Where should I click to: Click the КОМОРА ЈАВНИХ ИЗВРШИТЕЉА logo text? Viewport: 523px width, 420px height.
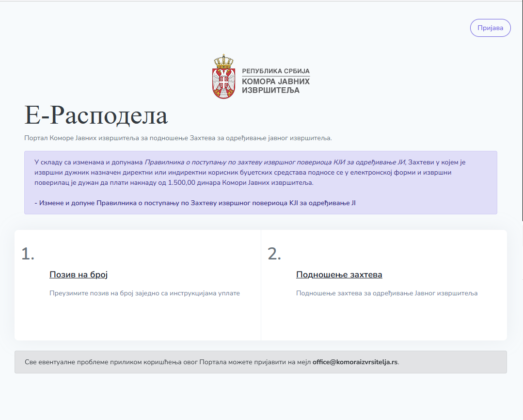(x=275, y=86)
